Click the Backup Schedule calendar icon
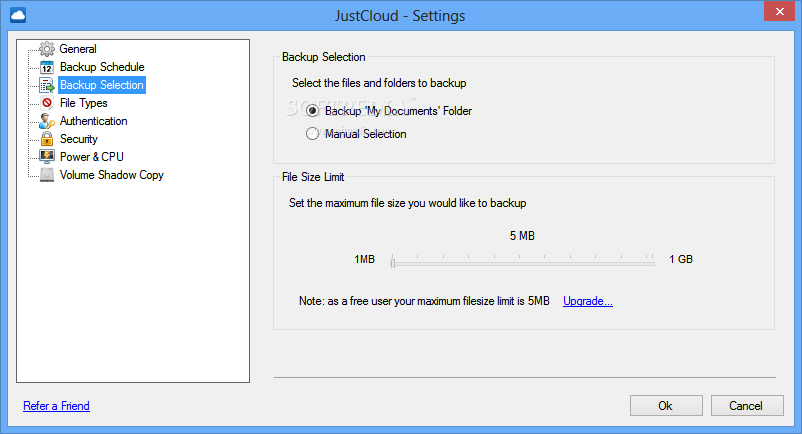Viewport: 802px width, 434px height. (x=47, y=67)
